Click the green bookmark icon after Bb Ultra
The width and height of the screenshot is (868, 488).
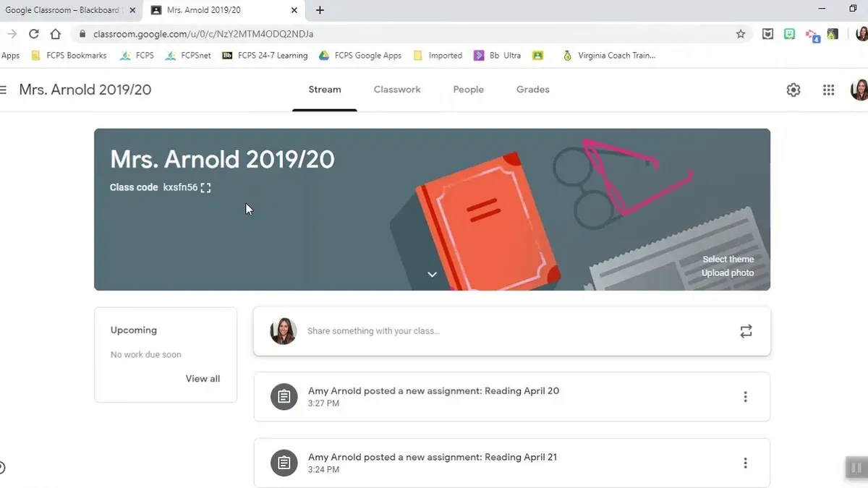(537, 56)
